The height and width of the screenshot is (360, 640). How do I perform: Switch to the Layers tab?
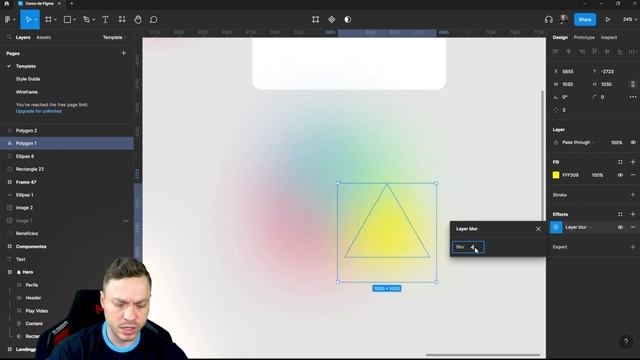pyautogui.click(x=23, y=37)
